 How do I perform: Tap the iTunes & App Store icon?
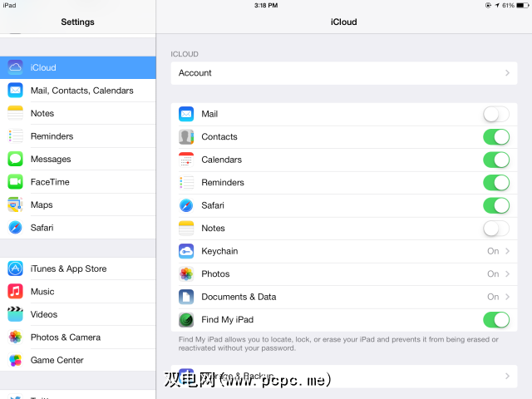(x=15, y=268)
